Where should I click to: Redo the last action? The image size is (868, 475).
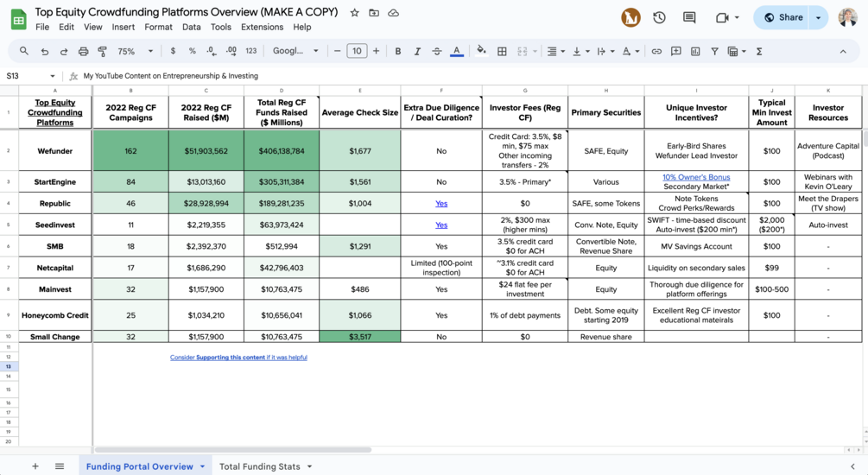64,51
